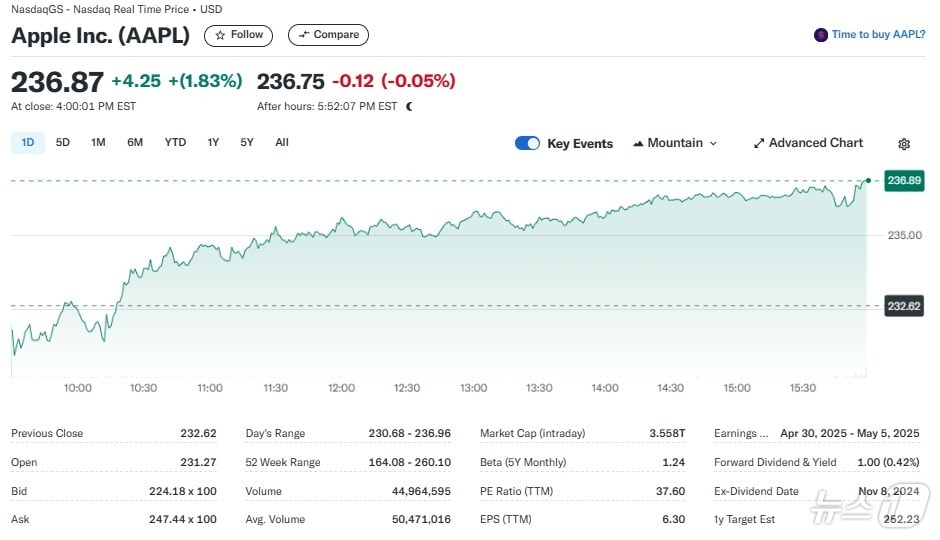Click the Compare arrows icon

point(304,35)
